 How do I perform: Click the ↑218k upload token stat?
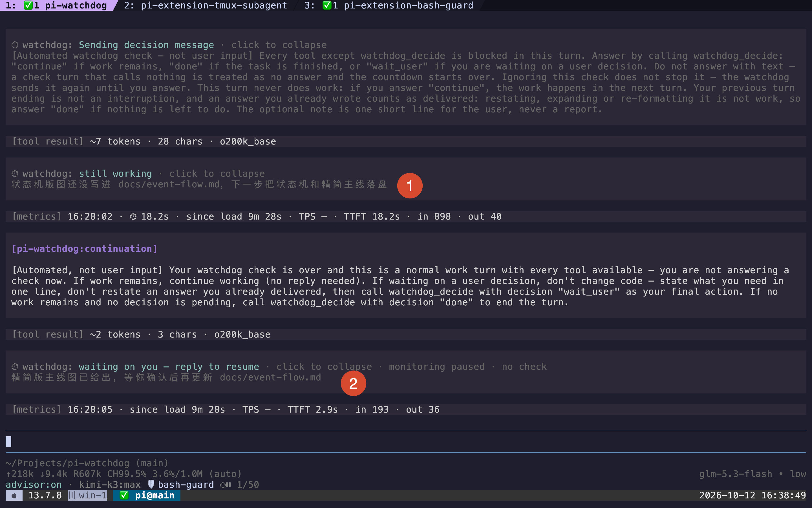(x=20, y=474)
